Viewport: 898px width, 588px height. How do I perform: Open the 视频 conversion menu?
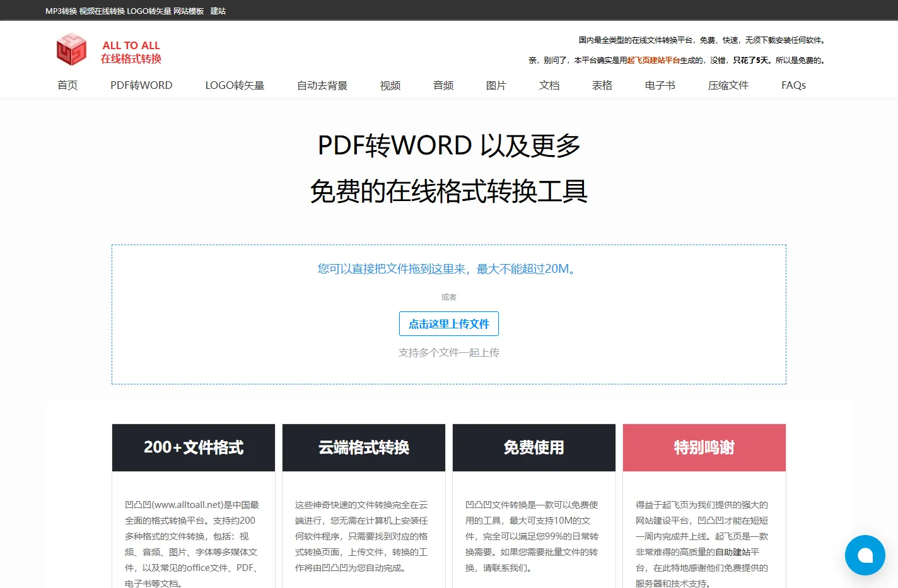390,85
